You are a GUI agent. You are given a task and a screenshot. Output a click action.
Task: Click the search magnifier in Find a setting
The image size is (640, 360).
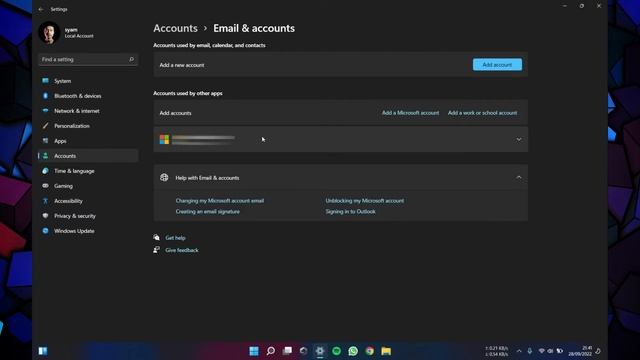131,60
